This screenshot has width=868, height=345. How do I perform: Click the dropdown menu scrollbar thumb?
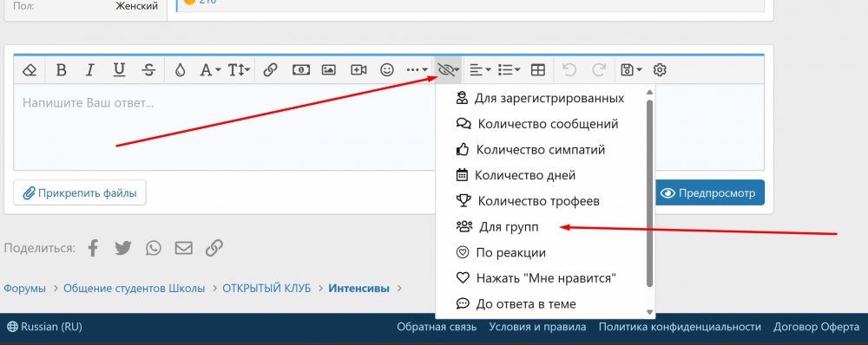650,193
